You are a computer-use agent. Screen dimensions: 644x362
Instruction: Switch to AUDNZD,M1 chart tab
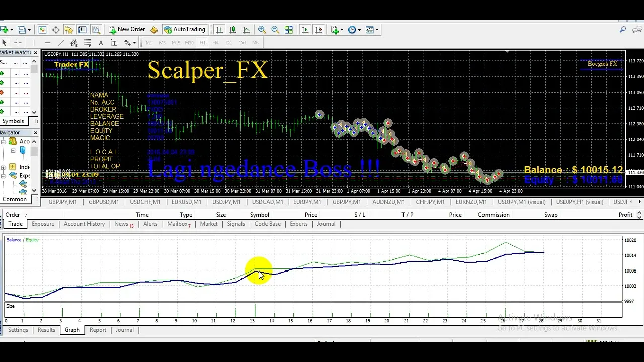point(388,202)
